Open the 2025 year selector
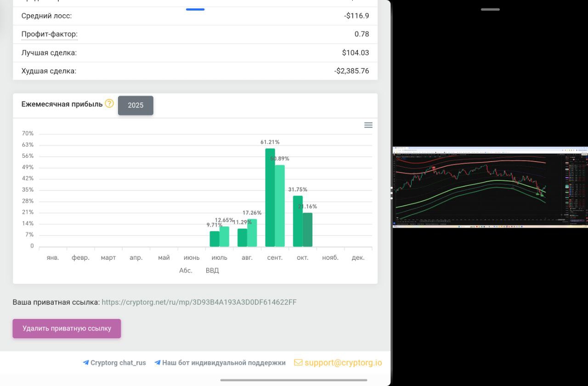Viewport: 588px width, 386px height. [x=136, y=105]
